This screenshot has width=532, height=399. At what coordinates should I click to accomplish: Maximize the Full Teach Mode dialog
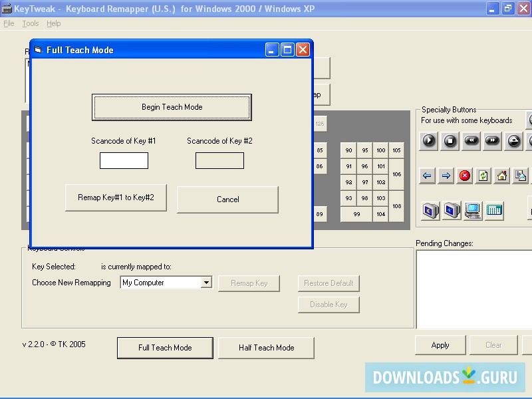coord(287,50)
